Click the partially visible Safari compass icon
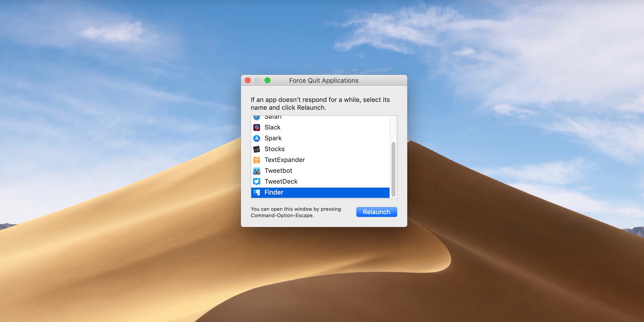 [x=256, y=117]
